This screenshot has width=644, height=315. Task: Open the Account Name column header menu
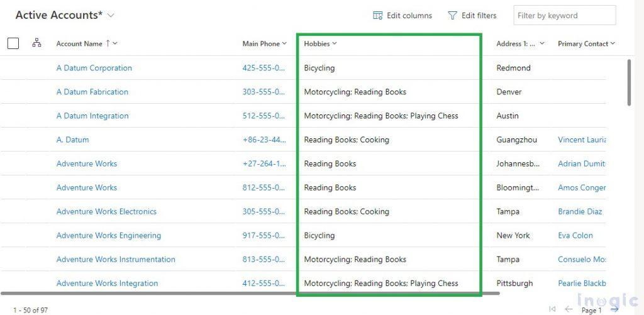[x=115, y=43]
